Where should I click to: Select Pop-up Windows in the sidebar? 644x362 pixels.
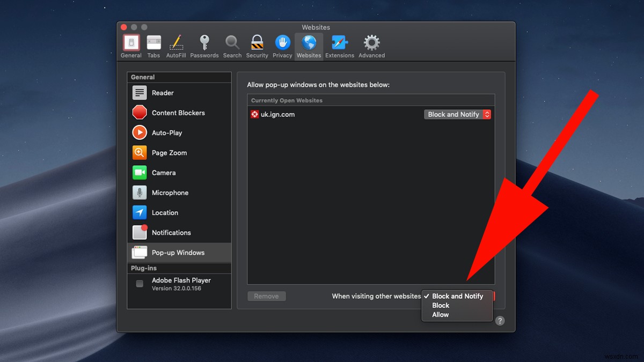(x=179, y=252)
